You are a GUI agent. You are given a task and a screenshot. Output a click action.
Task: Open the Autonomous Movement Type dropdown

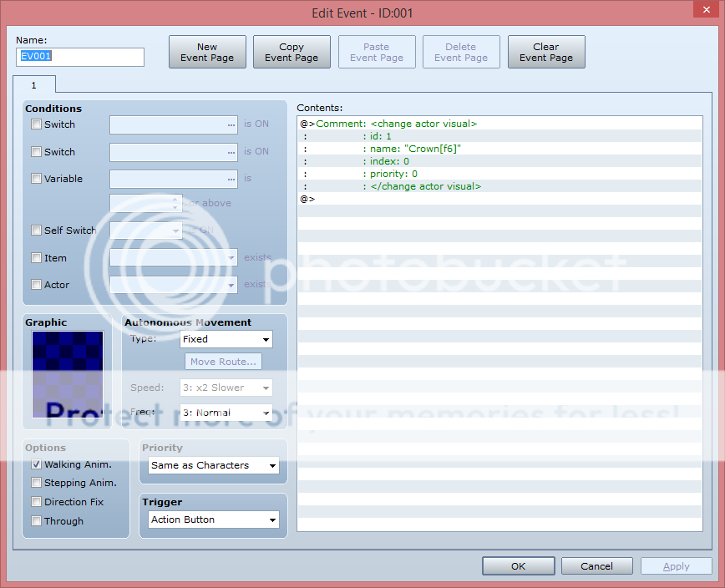[226, 339]
